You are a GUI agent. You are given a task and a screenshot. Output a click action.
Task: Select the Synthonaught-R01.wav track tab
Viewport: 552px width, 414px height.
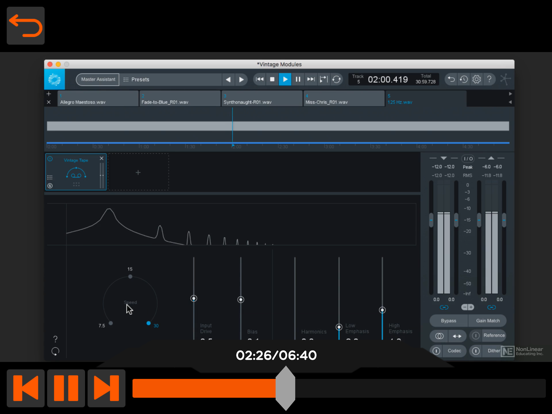coord(262,98)
